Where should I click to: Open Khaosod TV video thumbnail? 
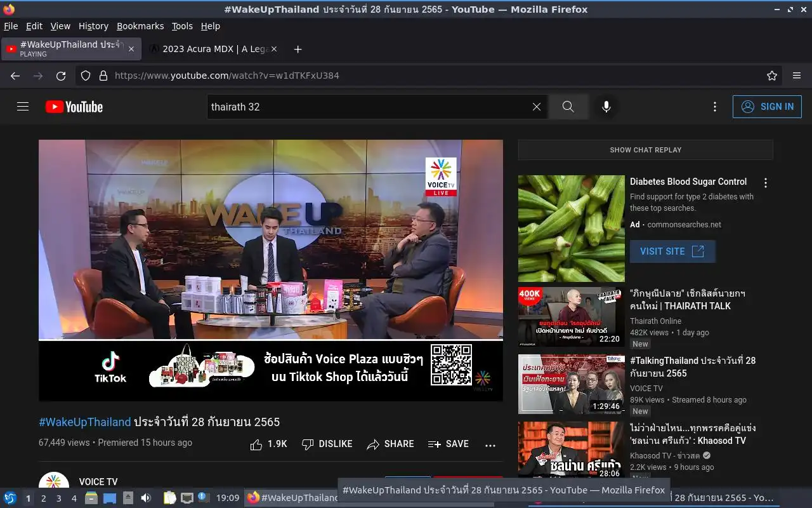tap(572, 450)
